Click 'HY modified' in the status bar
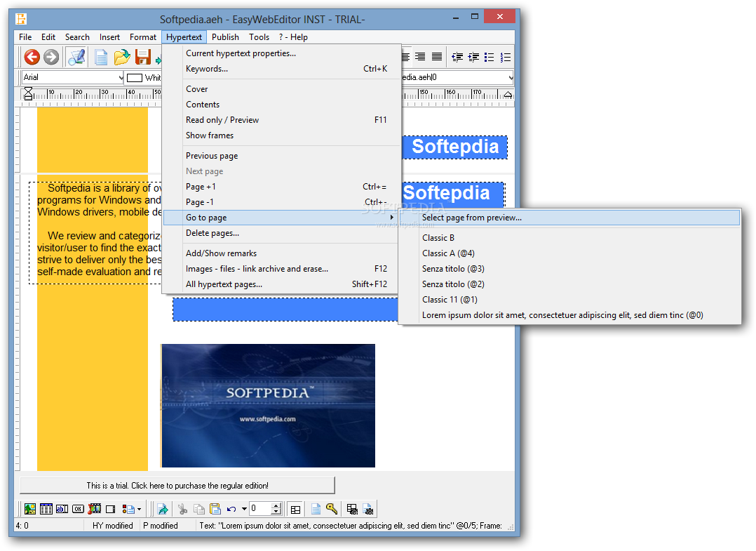This screenshot has height=551, width=756. coord(113,526)
